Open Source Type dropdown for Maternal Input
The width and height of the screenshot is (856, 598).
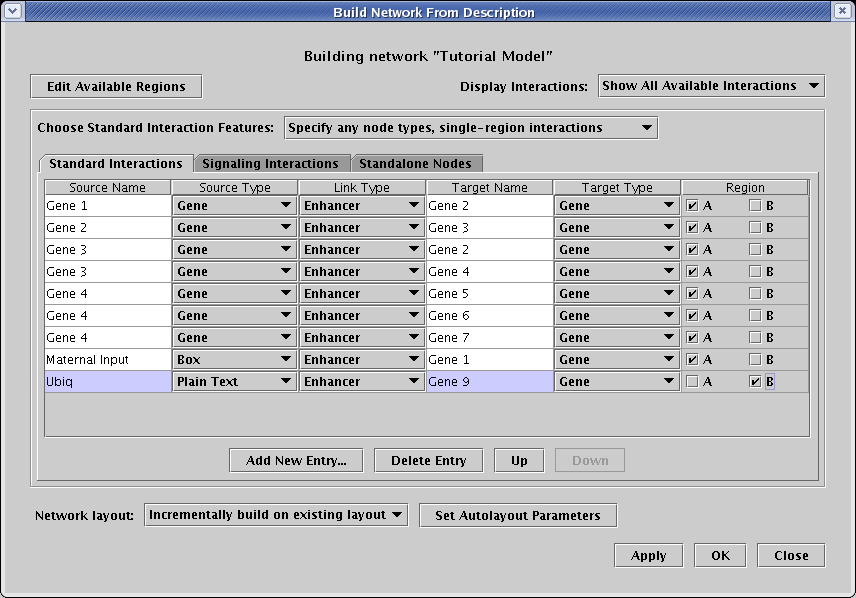point(234,359)
